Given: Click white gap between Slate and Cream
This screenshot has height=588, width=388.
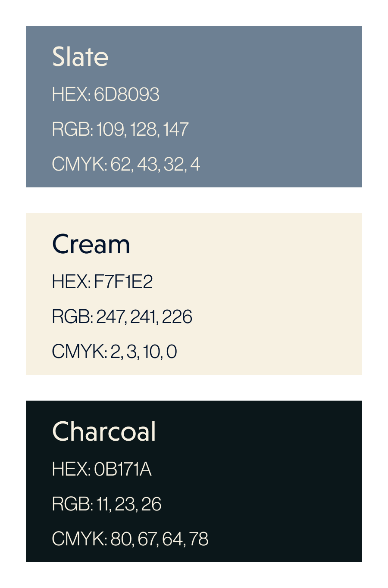Looking at the screenshot, I should 194,200.
